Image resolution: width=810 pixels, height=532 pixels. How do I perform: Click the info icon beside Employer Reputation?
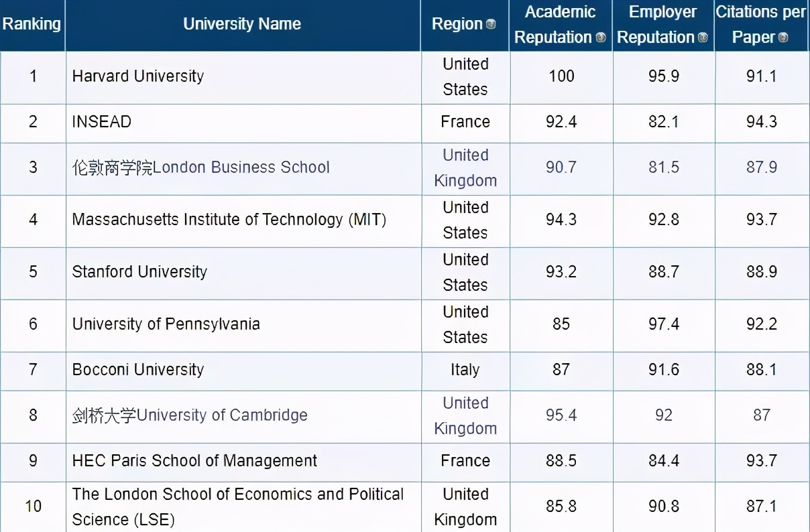pos(703,38)
